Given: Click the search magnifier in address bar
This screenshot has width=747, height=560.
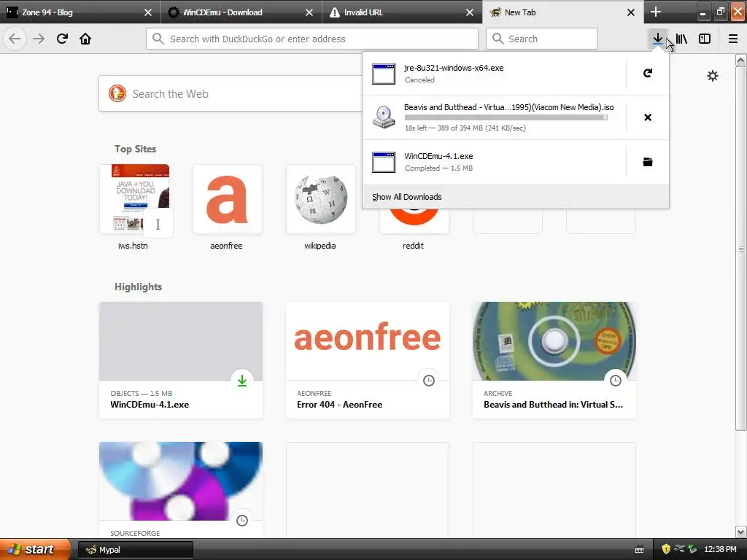Looking at the screenshot, I should [x=158, y=39].
